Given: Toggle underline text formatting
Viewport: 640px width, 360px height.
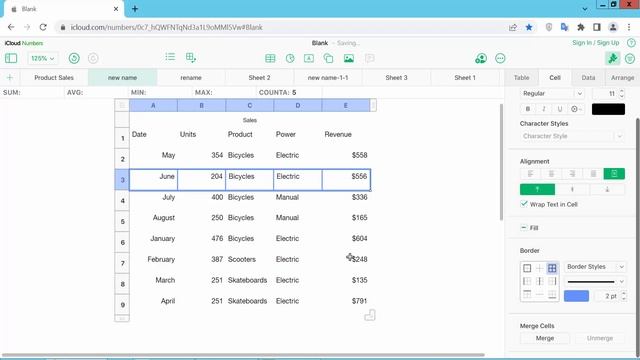Looking at the screenshot, I should [x=560, y=109].
